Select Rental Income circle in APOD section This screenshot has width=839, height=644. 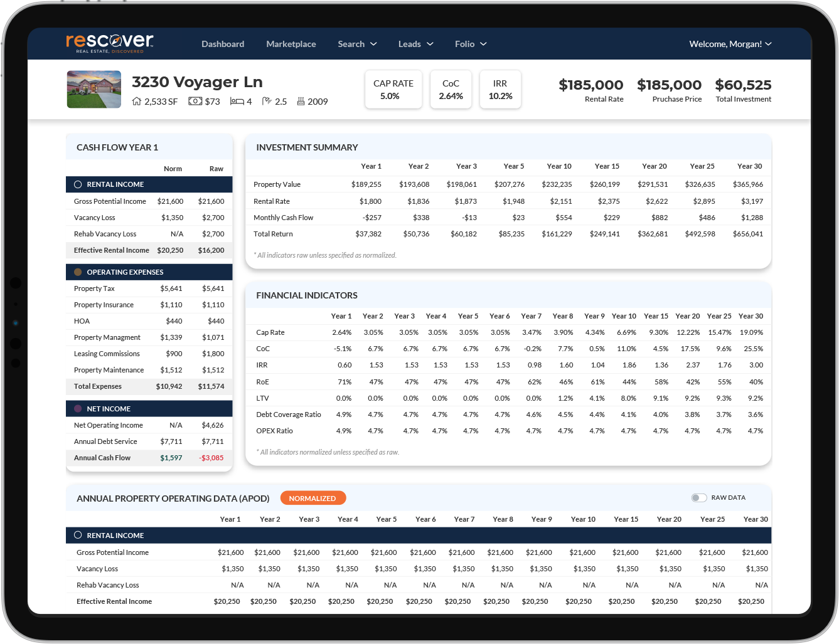pyautogui.click(x=78, y=536)
